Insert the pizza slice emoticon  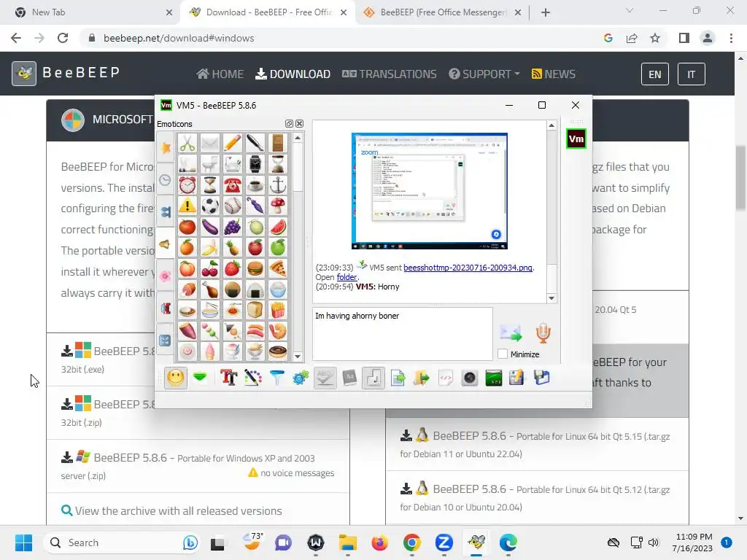pyautogui.click(x=278, y=268)
